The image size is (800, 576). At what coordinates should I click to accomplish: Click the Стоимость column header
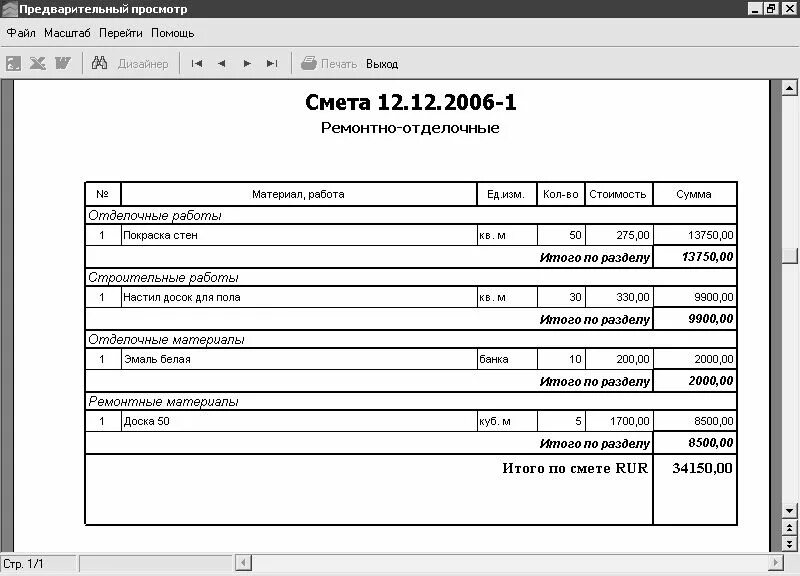click(618, 194)
